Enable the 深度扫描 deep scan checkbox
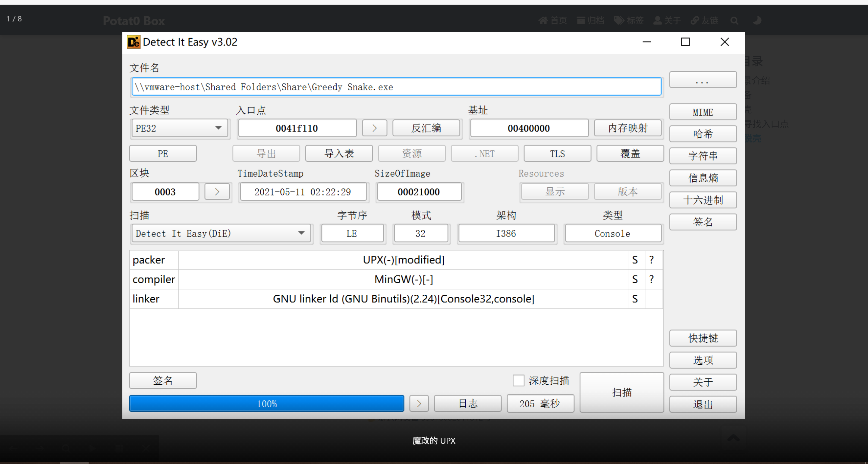The height and width of the screenshot is (464, 868). point(519,380)
